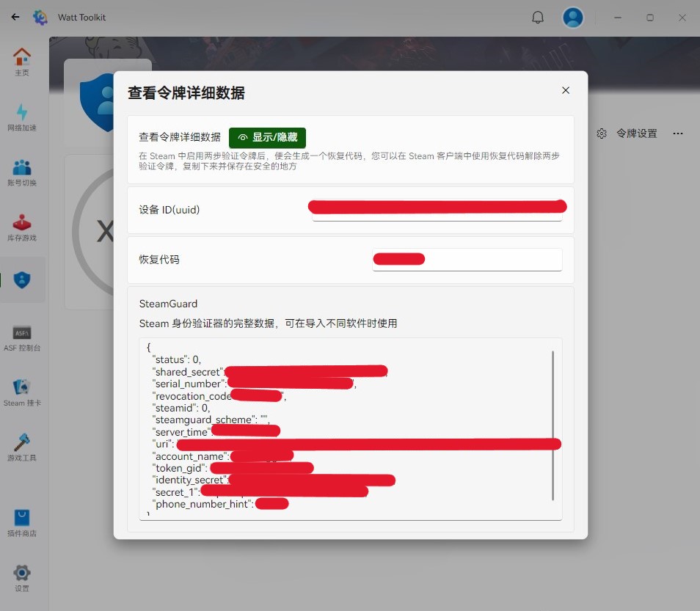Click the SteamGuard JSON scrollbar
This screenshot has height=611, width=700.
(x=553, y=425)
